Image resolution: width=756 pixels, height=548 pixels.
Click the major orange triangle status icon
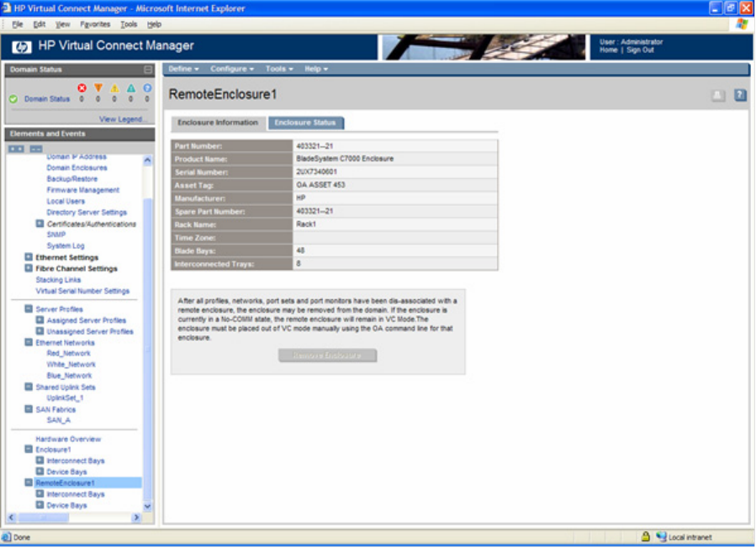(98, 87)
